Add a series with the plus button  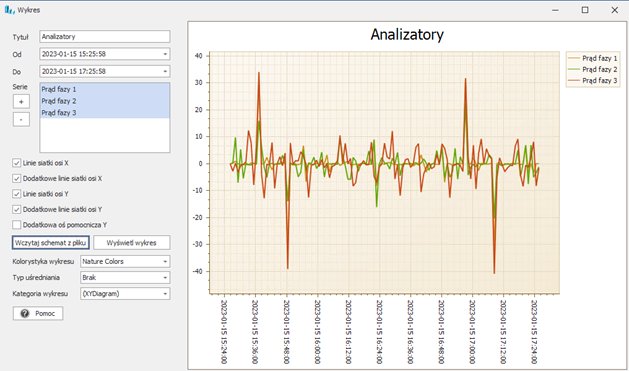(x=21, y=101)
